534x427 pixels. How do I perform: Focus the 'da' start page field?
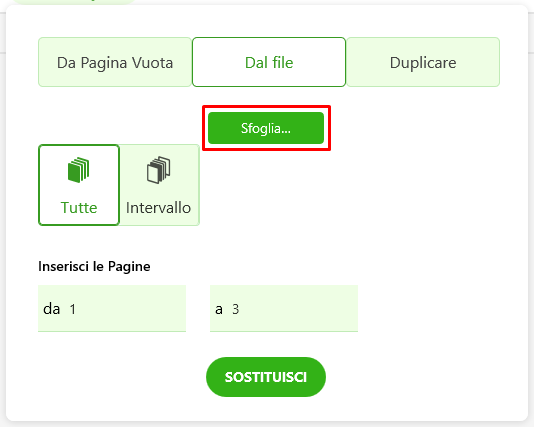112,309
